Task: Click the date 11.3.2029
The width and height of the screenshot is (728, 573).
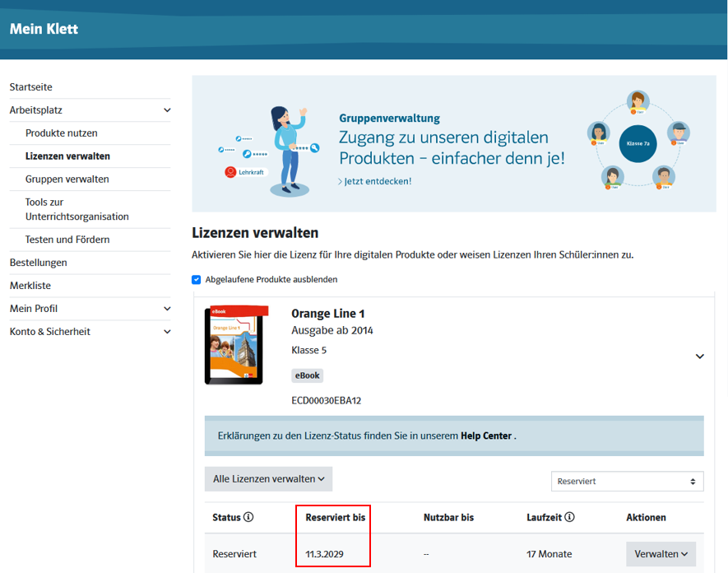Action: [324, 554]
